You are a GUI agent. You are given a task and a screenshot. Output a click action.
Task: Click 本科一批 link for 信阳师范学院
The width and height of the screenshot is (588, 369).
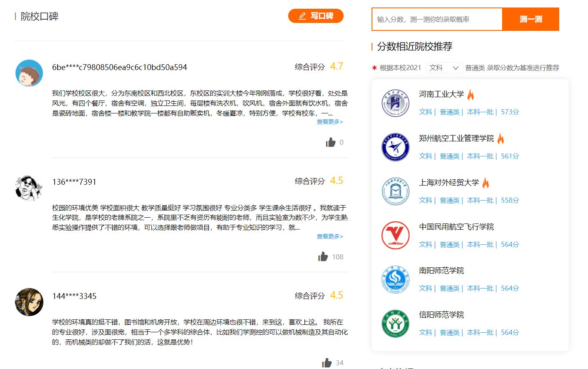[480, 332]
